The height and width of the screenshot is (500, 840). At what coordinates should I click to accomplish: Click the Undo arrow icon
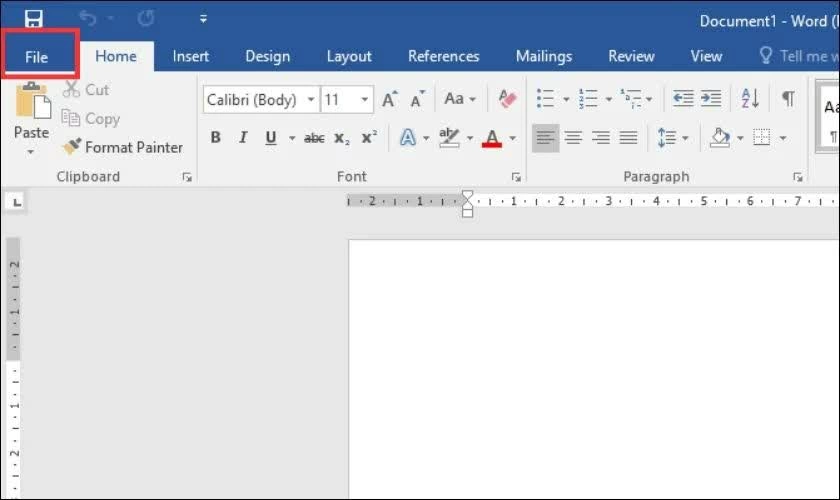(88, 19)
